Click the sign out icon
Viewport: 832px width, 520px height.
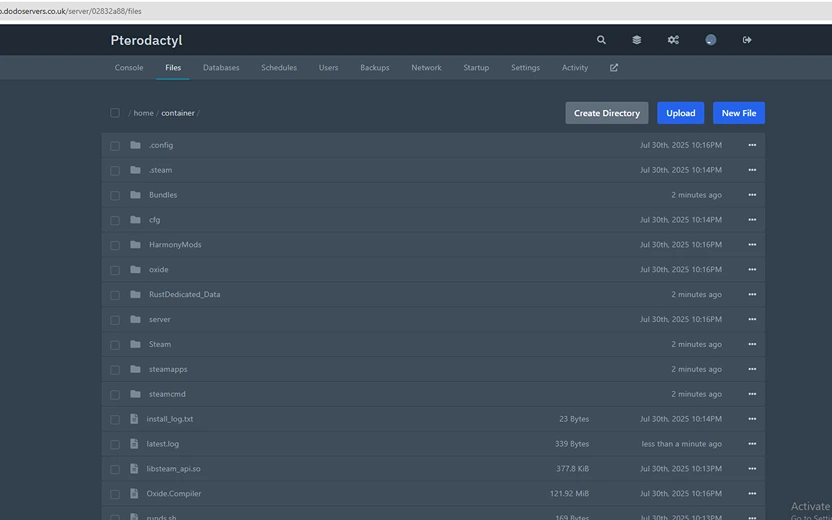[747, 40]
